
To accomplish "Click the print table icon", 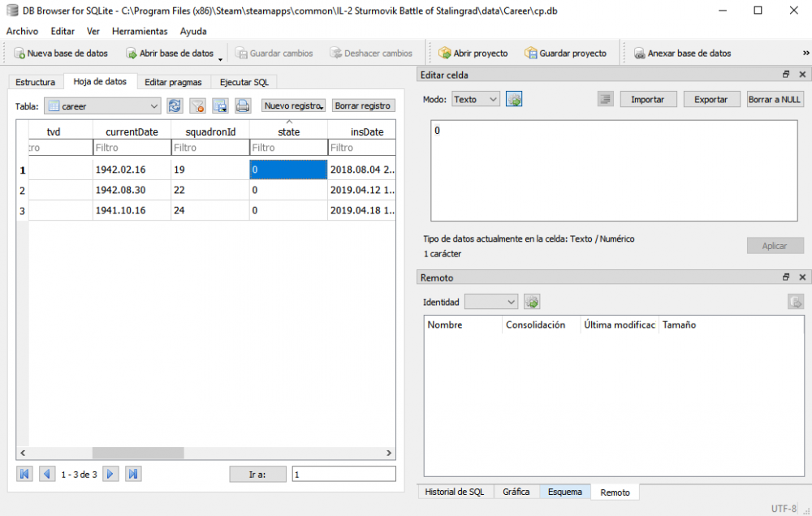I will click(242, 105).
